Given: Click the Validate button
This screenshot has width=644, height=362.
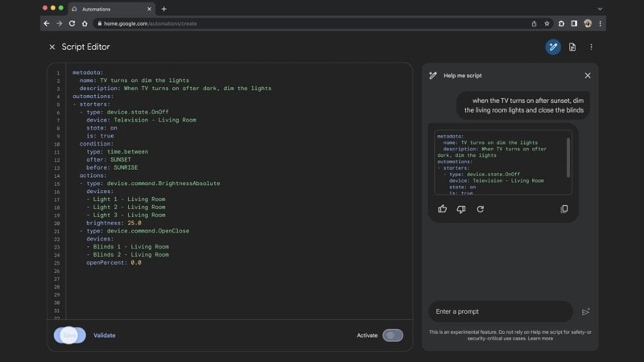Looking at the screenshot, I should click(105, 335).
